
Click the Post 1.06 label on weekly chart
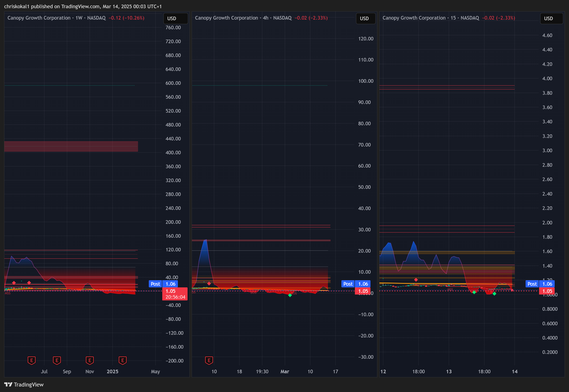click(163, 284)
